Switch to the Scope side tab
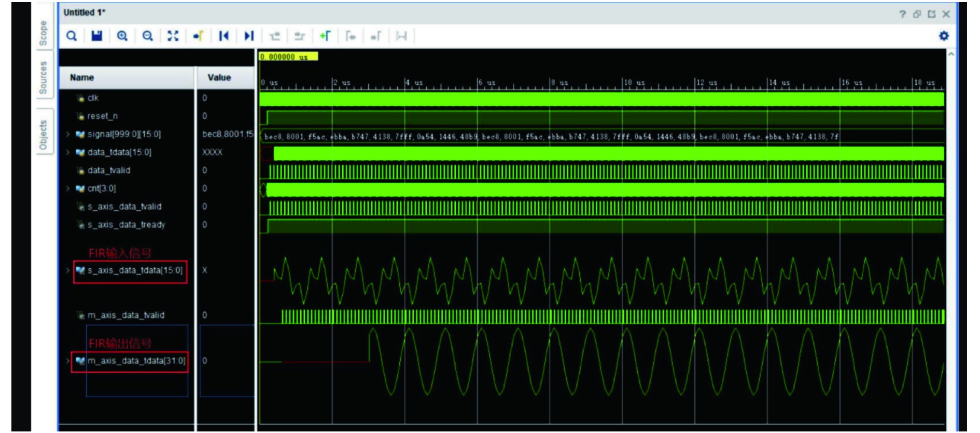 point(44,33)
